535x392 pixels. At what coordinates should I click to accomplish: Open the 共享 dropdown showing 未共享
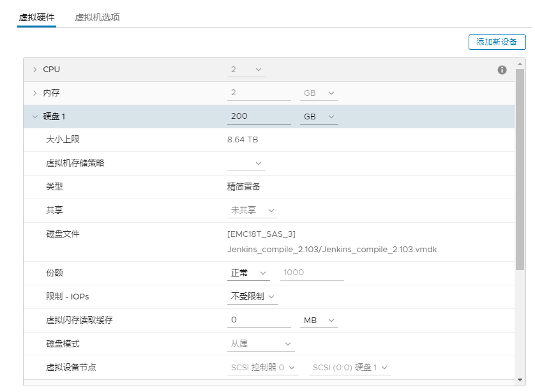[252, 211]
